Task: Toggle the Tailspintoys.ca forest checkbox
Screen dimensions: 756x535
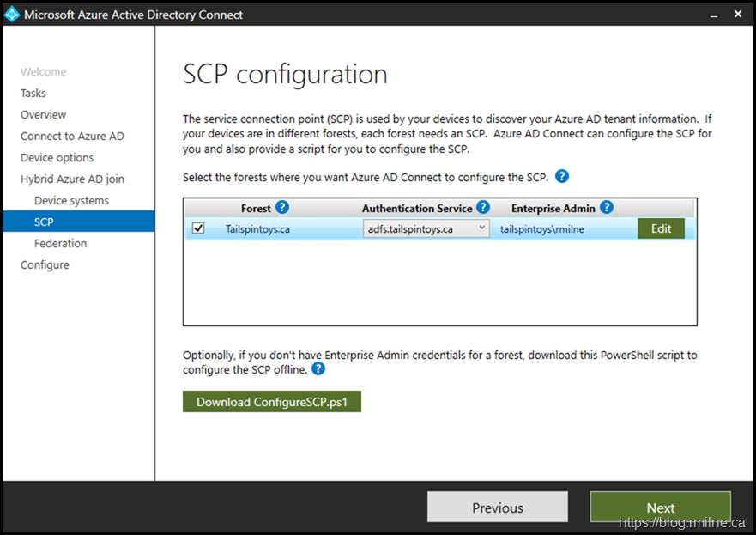Action: pyautogui.click(x=199, y=228)
